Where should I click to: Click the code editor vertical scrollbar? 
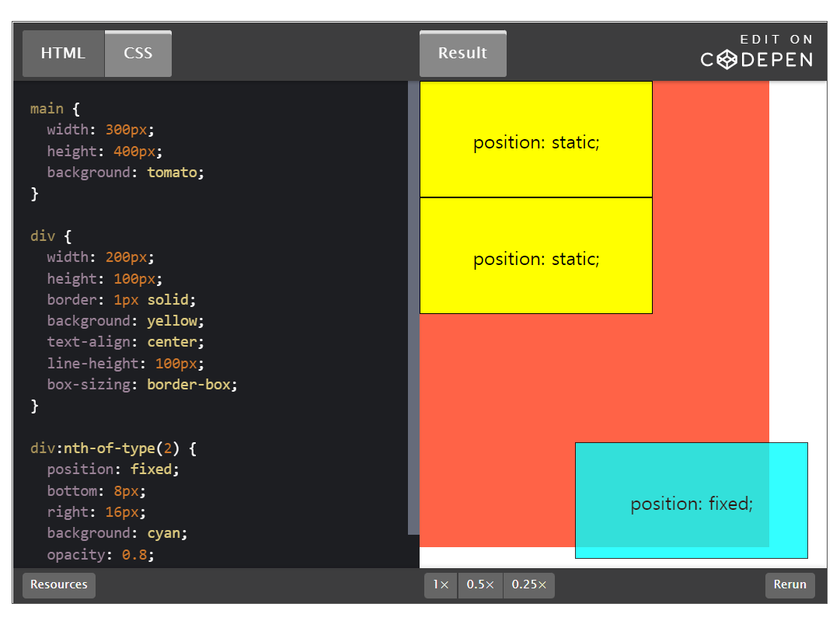(413, 308)
